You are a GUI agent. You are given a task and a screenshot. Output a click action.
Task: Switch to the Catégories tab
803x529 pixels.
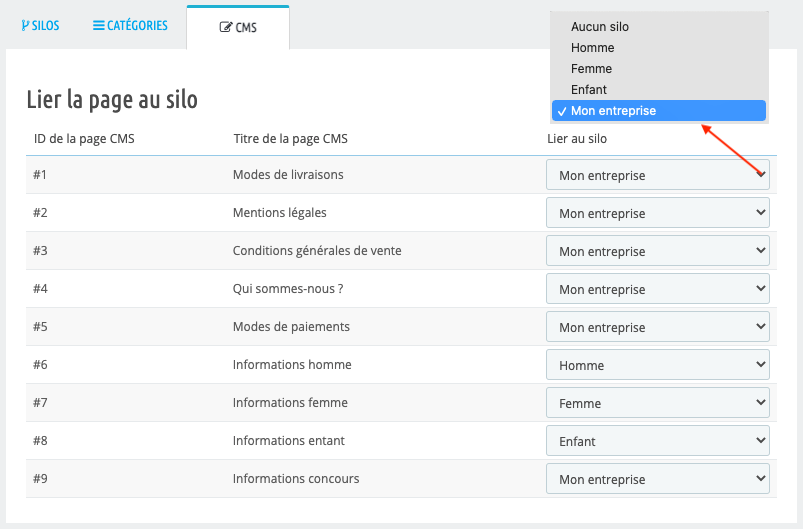tap(130, 26)
